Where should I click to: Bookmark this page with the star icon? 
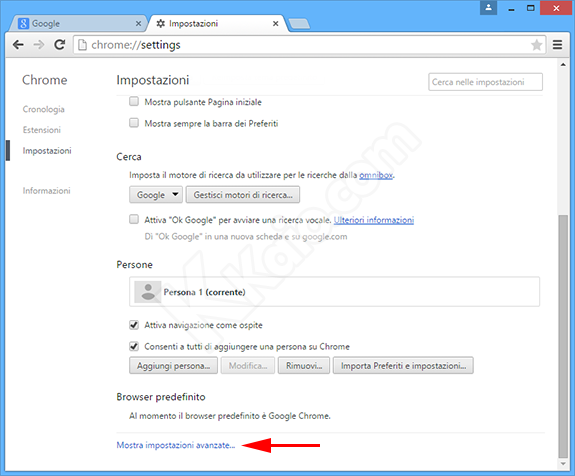point(536,45)
